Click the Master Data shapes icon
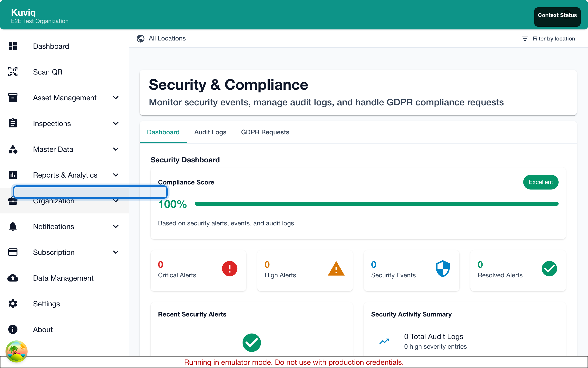The image size is (588, 368). tap(13, 149)
